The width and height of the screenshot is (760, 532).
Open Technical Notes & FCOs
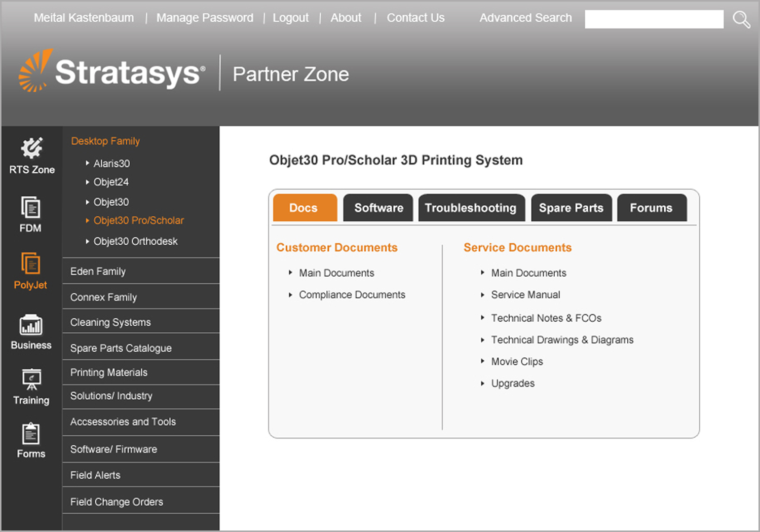pyautogui.click(x=546, y=318)
